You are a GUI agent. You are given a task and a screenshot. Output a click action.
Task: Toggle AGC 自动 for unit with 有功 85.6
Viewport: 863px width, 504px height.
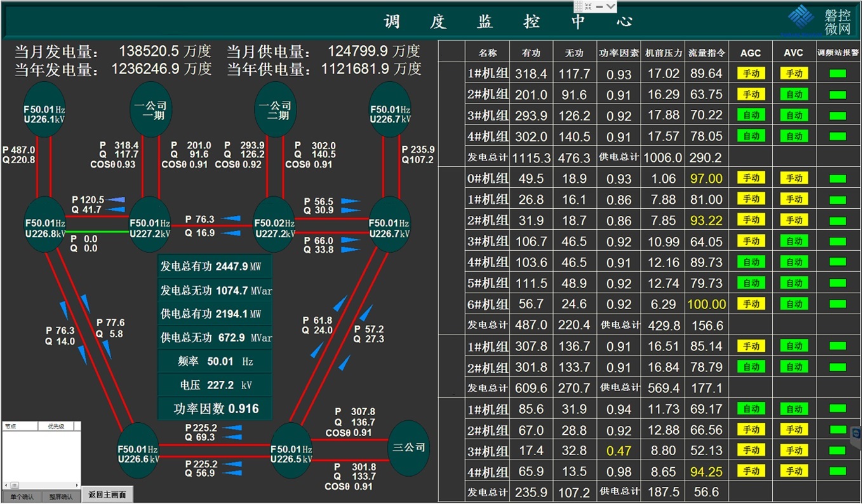[x=751, y=409]
